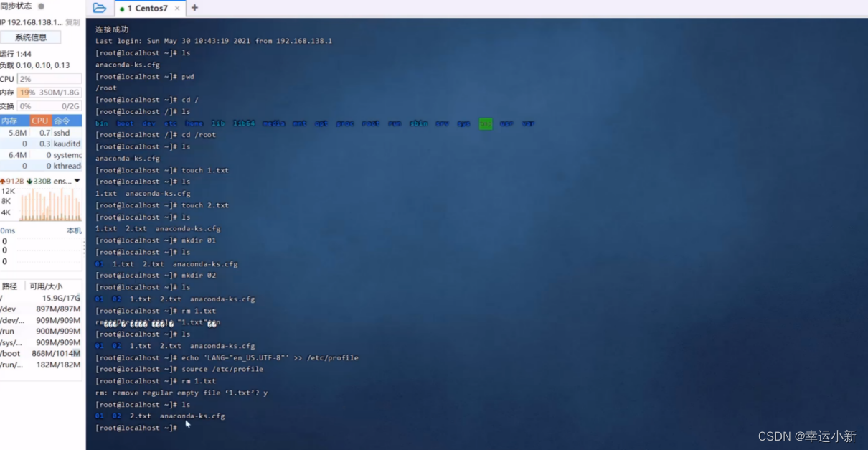Viewport: 868px width, 450px height.
Task: Click the sidebar splitter handle dots
Action: (x=84, y=248)
